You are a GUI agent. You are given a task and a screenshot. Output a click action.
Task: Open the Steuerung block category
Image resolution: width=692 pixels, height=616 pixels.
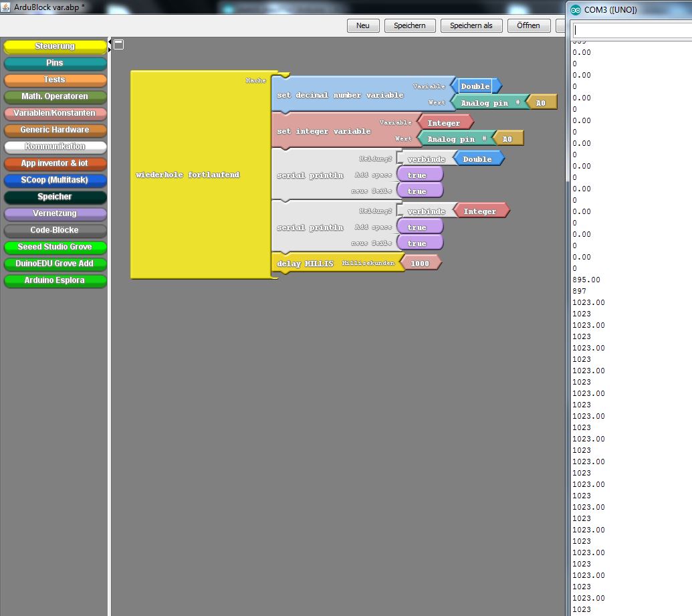[x=55, y=46]
